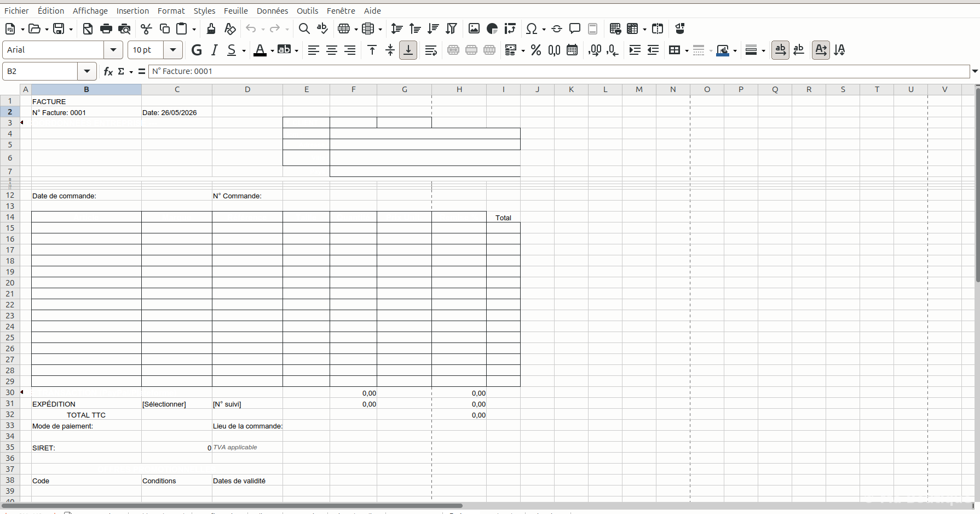This screenshot has width=980, height=514.
Task: Click the Sort dialog icon
Action: [397, 29]
